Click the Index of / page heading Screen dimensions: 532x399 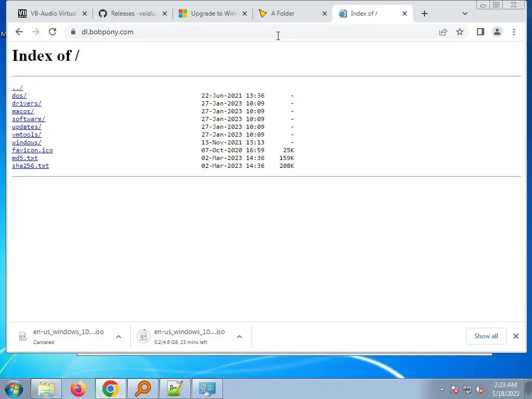coord(46,56)
